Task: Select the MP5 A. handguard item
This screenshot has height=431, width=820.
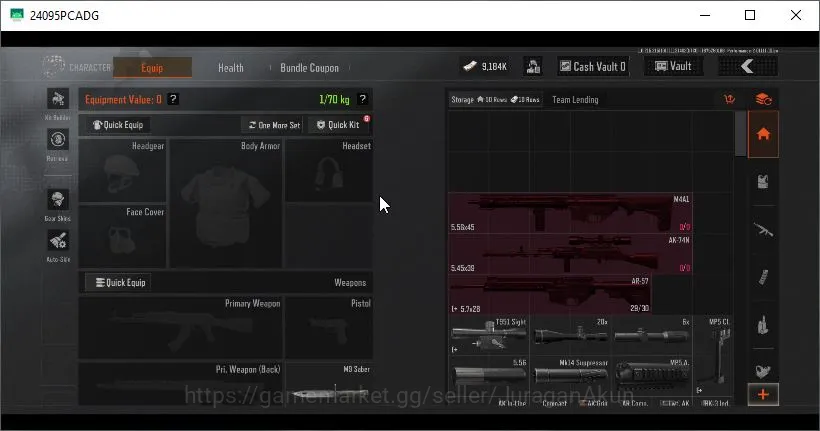Action: 652,376
